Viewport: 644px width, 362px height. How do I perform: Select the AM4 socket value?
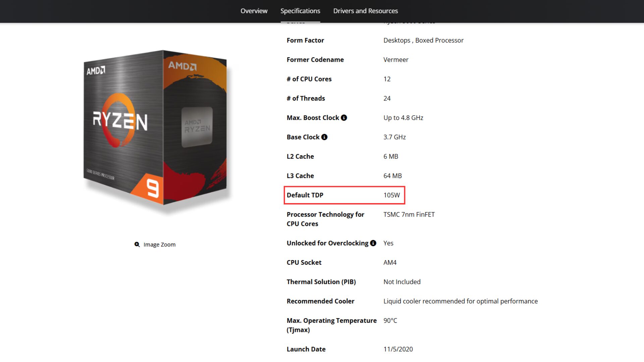pyautogui.click(x=390, y=262)
